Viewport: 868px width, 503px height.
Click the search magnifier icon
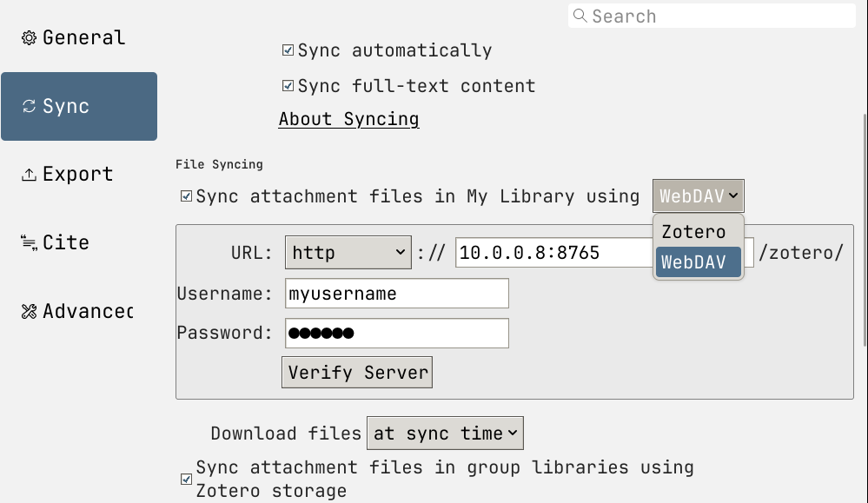click(x=580, y=16)
